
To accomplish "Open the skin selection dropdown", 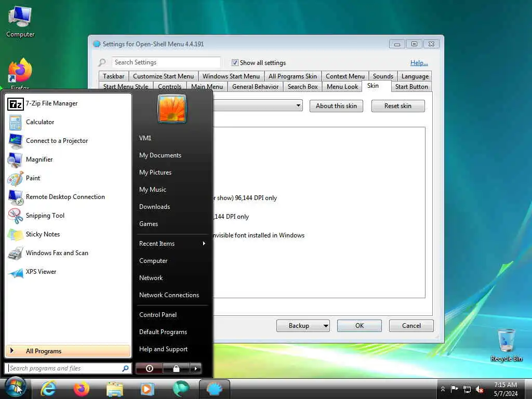I will [x=298, y=105].
